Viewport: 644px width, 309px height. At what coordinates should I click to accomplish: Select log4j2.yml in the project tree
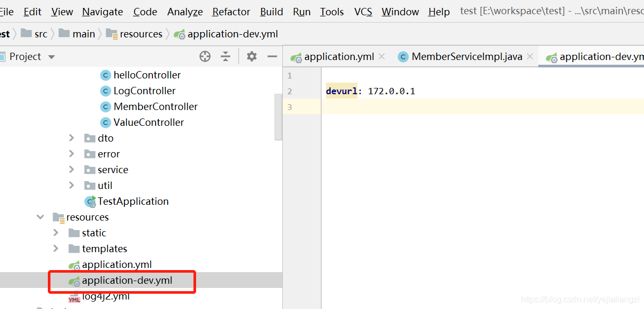[x=106, y=296]
